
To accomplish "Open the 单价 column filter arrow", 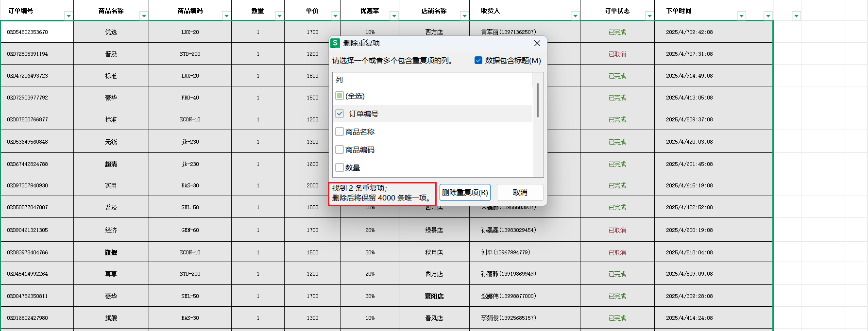I will click(335, 16).
